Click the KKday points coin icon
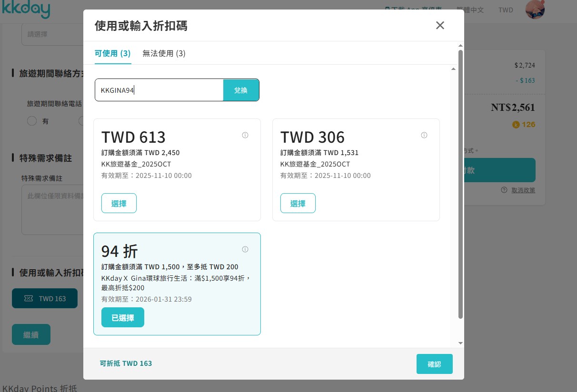Viewport: 577px width, 392px height. click(x=516, y=125)
